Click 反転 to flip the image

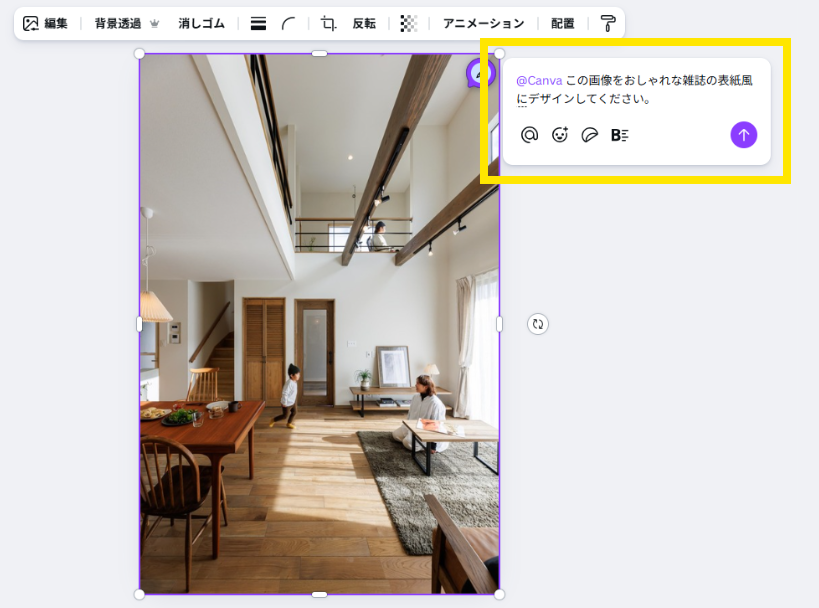click(x=364, y=23)
